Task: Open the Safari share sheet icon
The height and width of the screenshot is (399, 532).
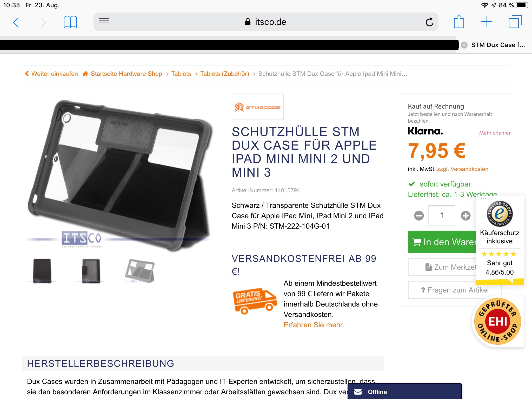Action: tap(459, 21)
